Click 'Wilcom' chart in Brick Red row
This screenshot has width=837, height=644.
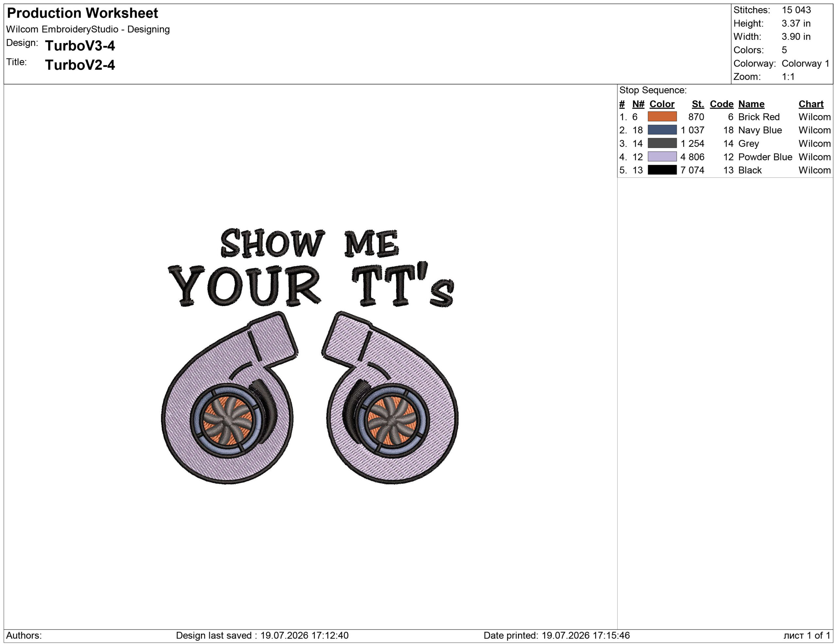(814, 117)
